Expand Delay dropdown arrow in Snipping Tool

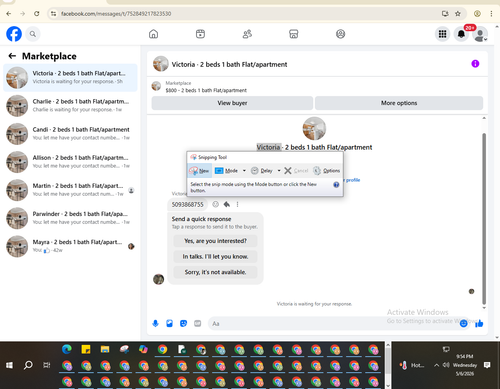pyautogui.click(x=279, y=171)
